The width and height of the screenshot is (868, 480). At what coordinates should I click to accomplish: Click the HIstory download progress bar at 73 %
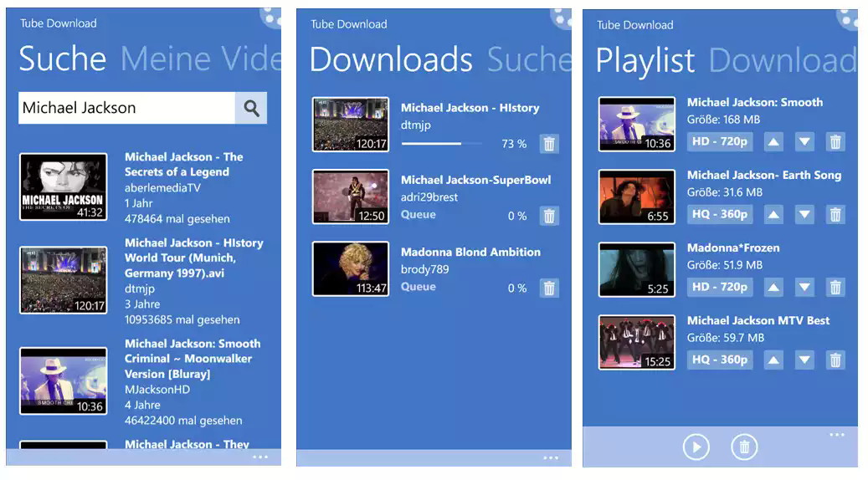pyautogui.click(x=442, y=144)
